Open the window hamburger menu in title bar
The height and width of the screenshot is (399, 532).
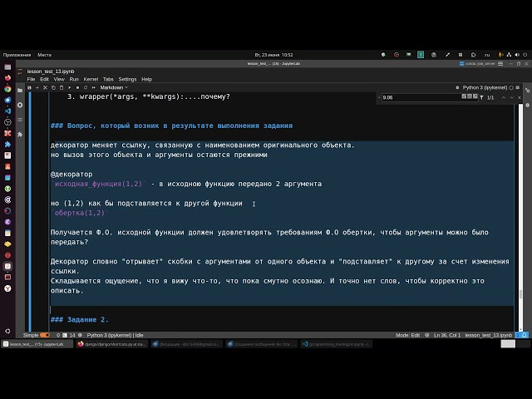point(500,63)
